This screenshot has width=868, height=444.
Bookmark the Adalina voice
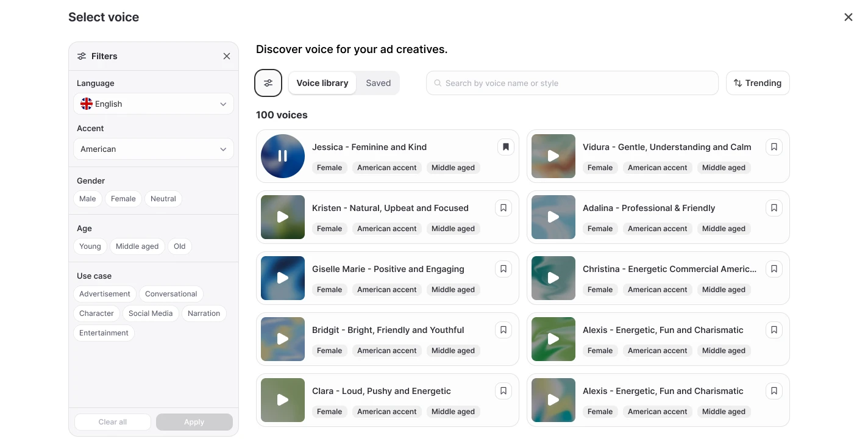774,208
